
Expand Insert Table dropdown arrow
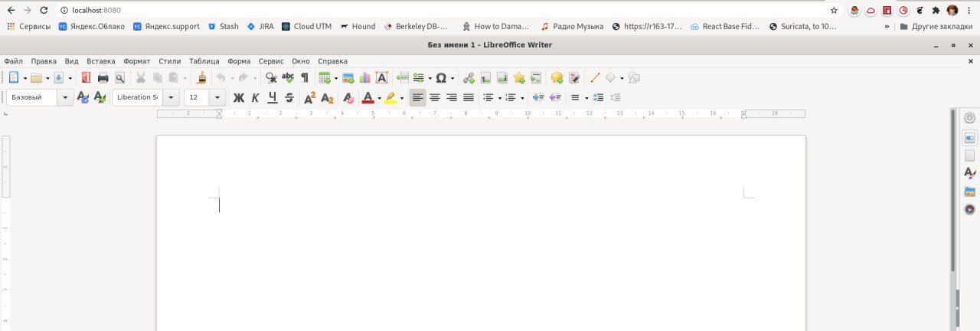tap(335, 78)
